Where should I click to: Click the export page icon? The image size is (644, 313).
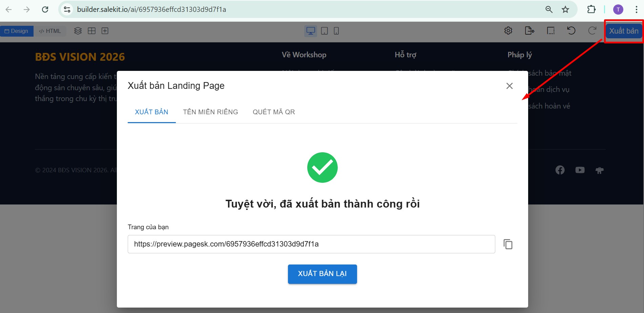(529, 31)
